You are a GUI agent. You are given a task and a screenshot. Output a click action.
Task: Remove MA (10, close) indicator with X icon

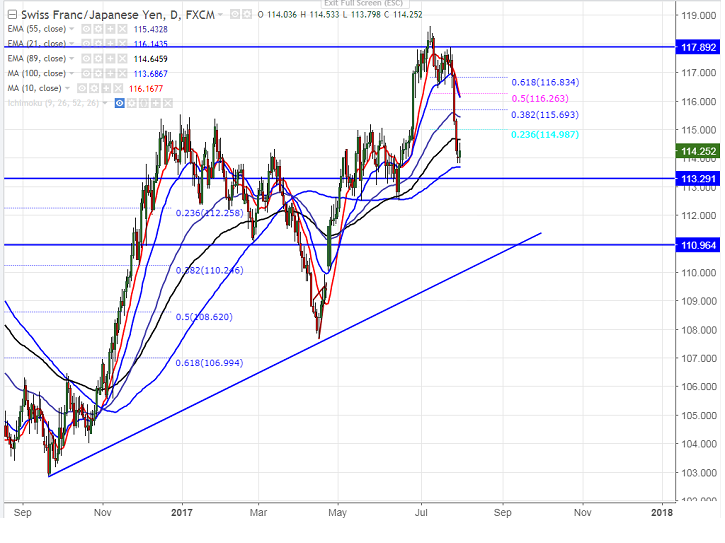(x=118, y=88)
